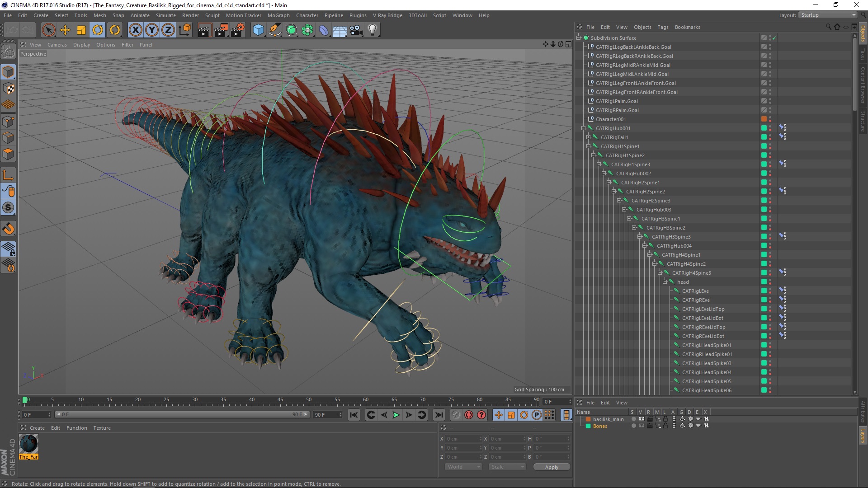The width and height of the screenshot is (868, 488).
Task: Switch to Points mode
Action: (x=8, y=121)
